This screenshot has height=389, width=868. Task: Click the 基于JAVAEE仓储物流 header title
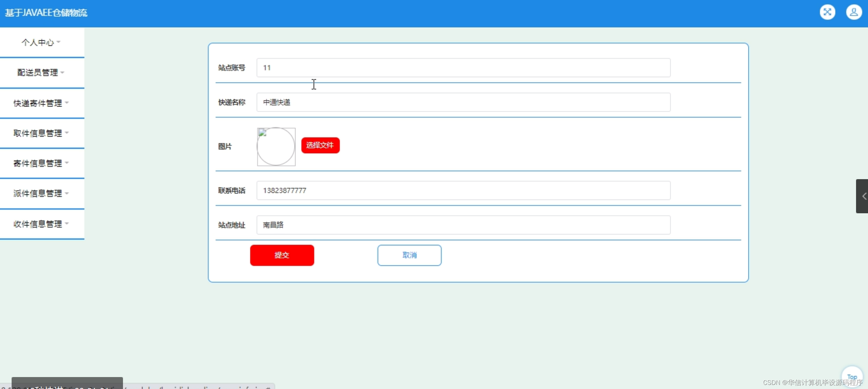pos(46,13)
